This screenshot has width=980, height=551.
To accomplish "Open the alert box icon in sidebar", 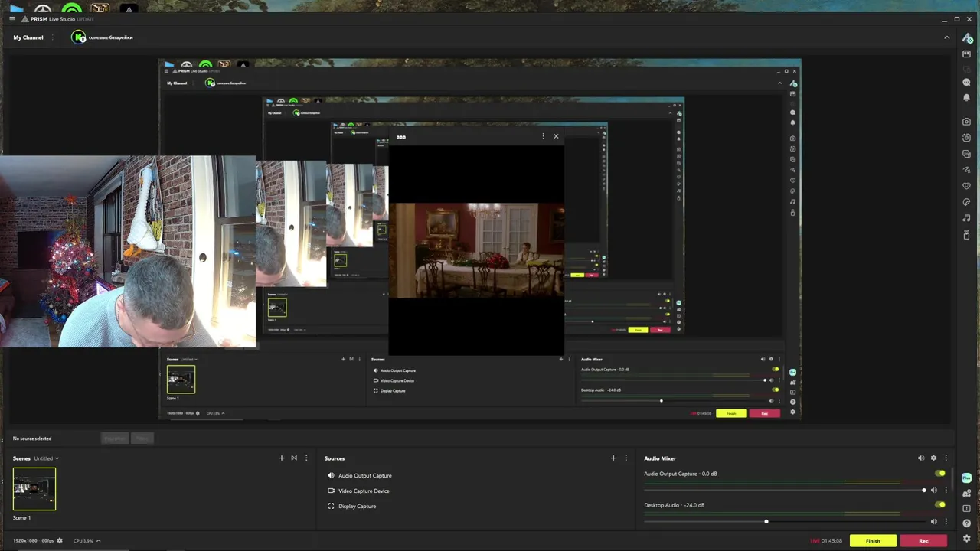I will 967,509.
